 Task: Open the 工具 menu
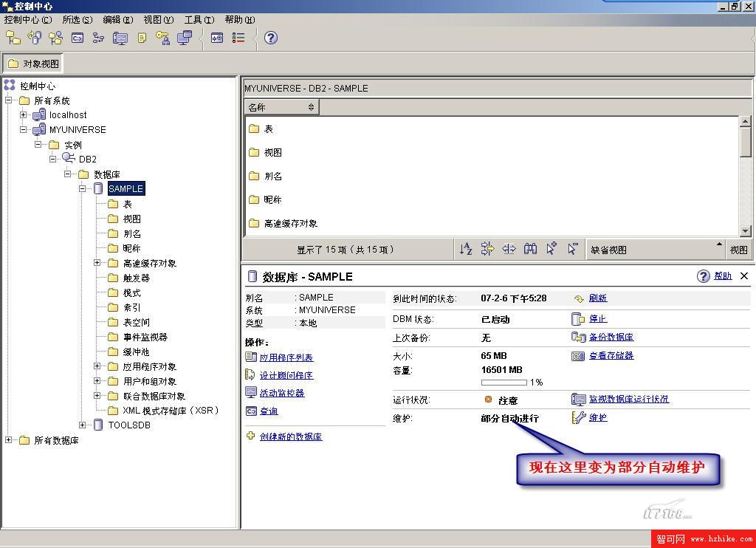pyautogui.click(x=199, y=20)
